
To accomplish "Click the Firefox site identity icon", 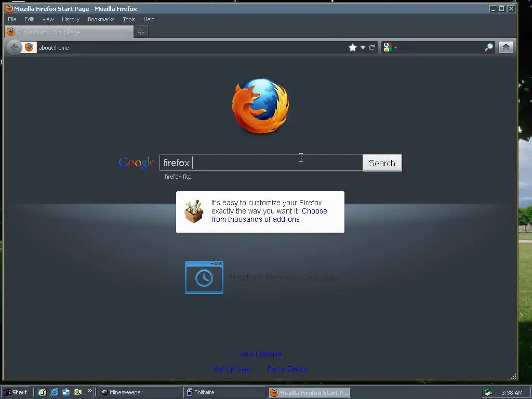I will tap(29, 47).
